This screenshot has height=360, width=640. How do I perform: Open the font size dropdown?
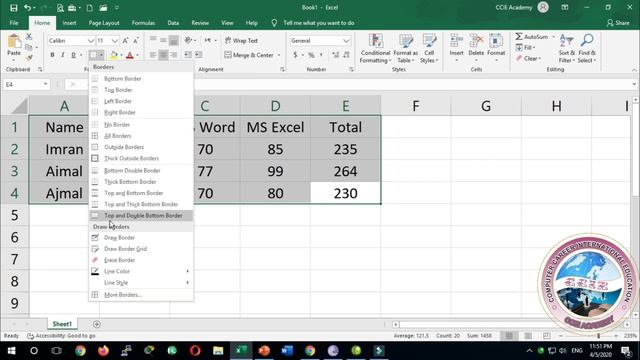(115, 40)
